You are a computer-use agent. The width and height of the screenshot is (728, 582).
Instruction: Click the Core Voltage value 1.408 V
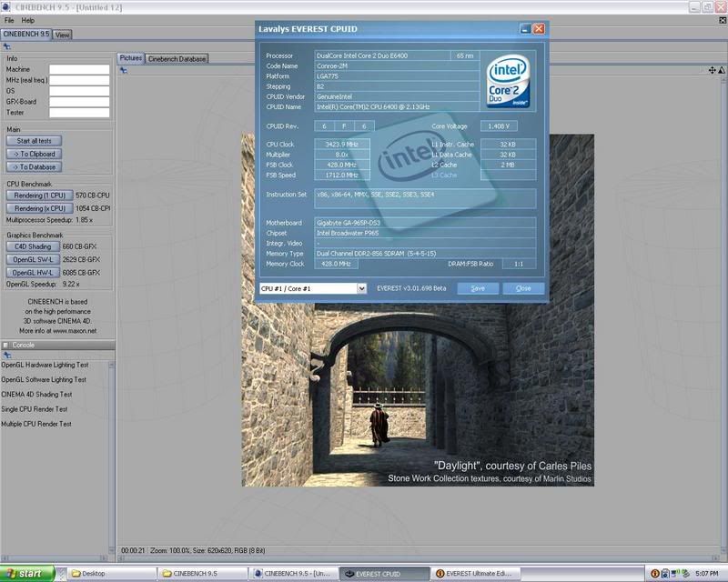[x=499, y=126]
